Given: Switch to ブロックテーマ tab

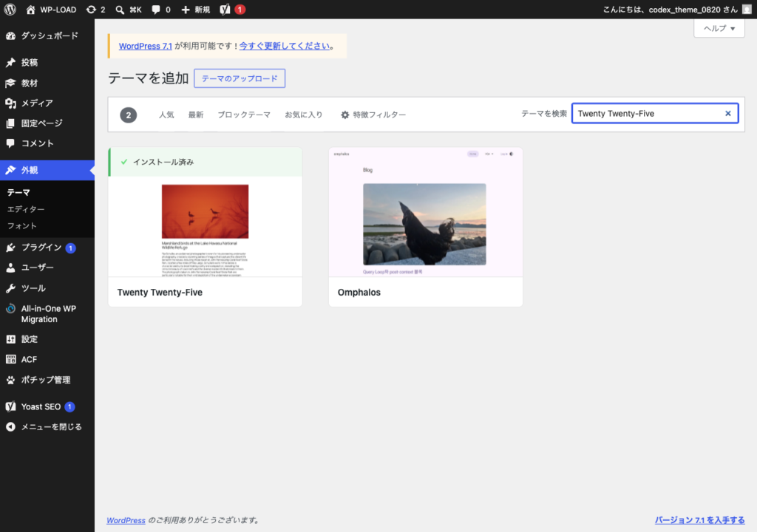Looking at the screenshot, I should pyautogui.click(x=244, y=115).
